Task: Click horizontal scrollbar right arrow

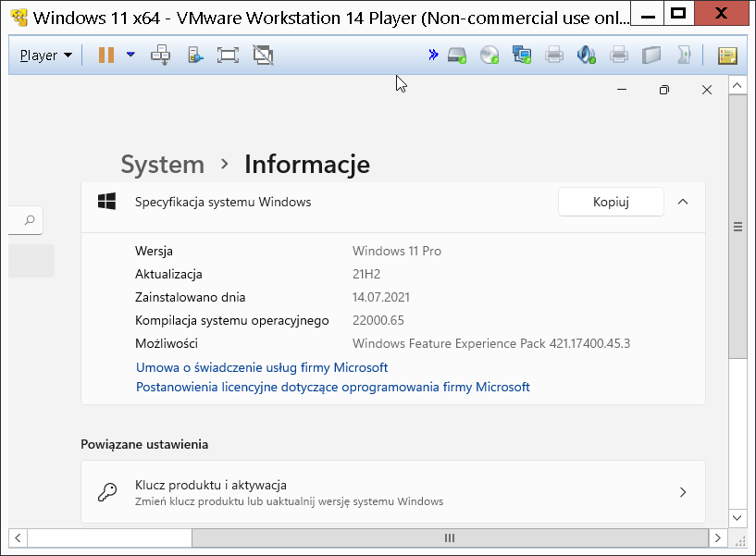Action: [718, 537]
